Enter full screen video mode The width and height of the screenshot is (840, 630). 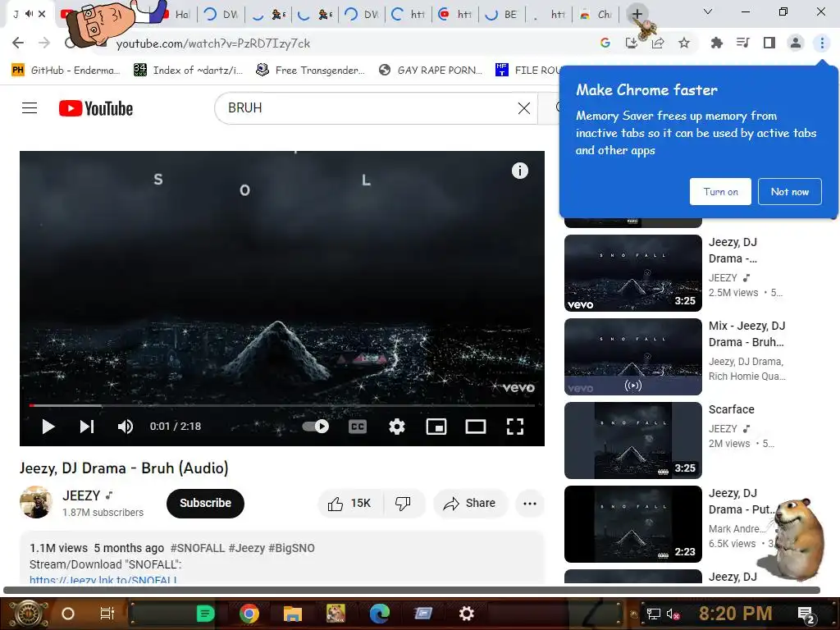tap(515, 427)
